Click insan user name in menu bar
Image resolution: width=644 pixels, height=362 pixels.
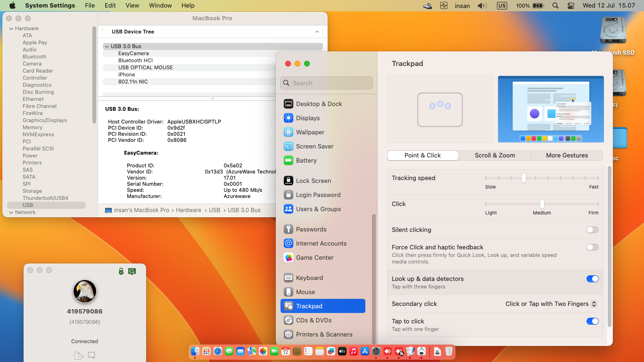point(462,6)
